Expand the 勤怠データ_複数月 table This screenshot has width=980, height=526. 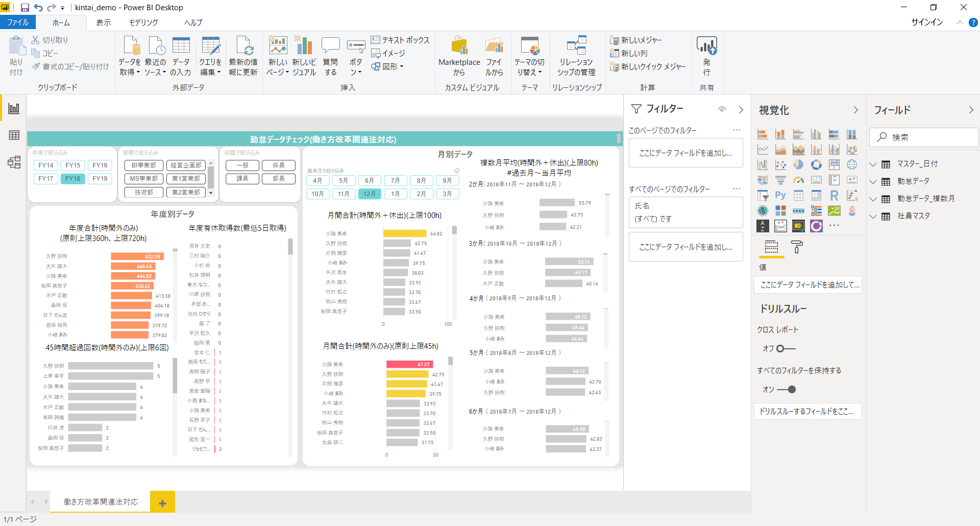tap(873, 199)
